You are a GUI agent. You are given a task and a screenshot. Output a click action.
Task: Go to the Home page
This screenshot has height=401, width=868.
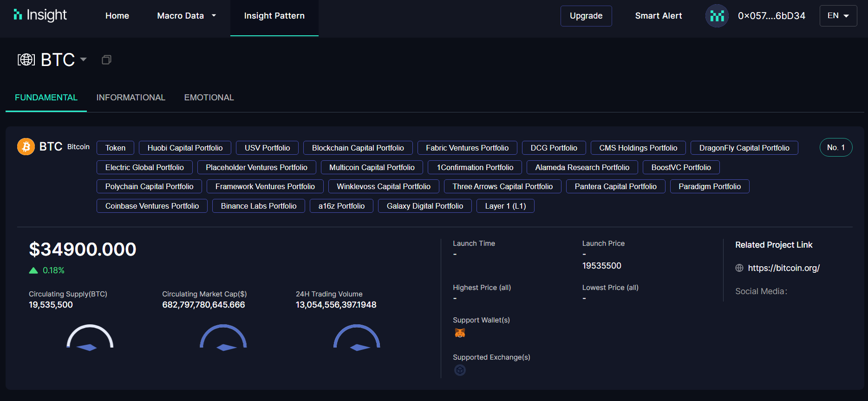[x=117, y=16]
